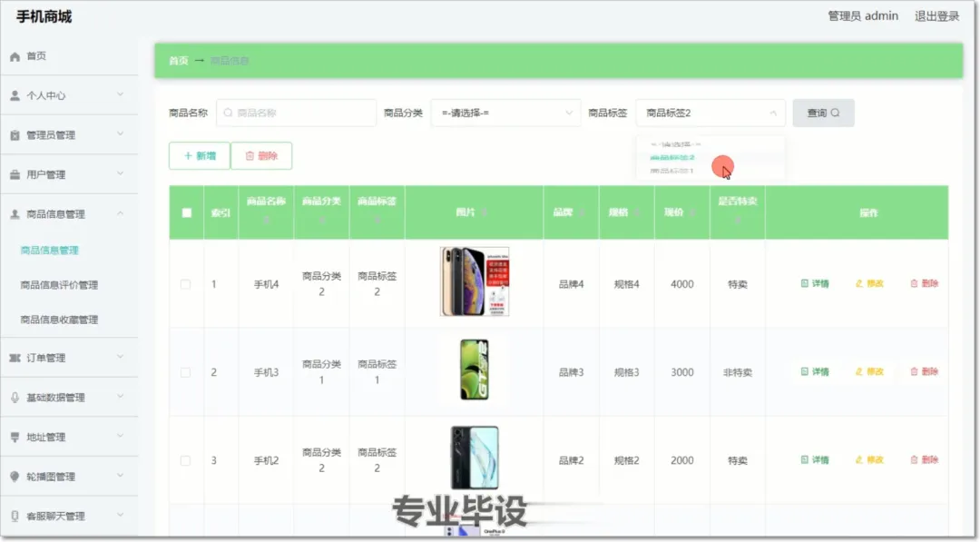Click the 基础数据管理 microphone icon
Screen dimensions: 980x542
pos(15,397)
